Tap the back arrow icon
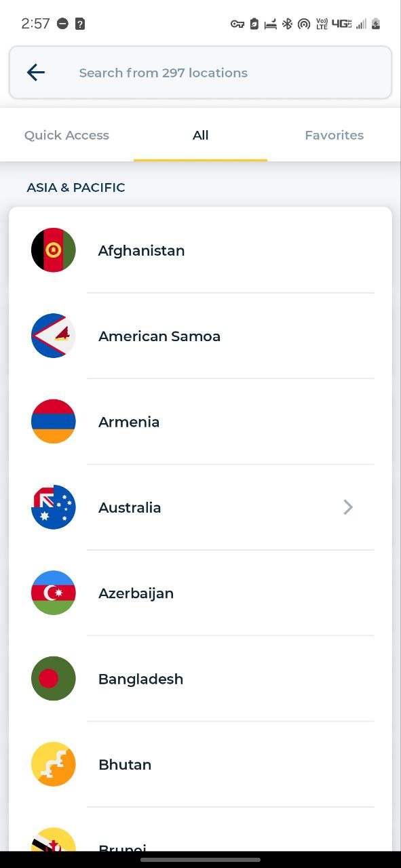Image resolution: width=401 pixels, height=868 pixels. pos(36,72)
